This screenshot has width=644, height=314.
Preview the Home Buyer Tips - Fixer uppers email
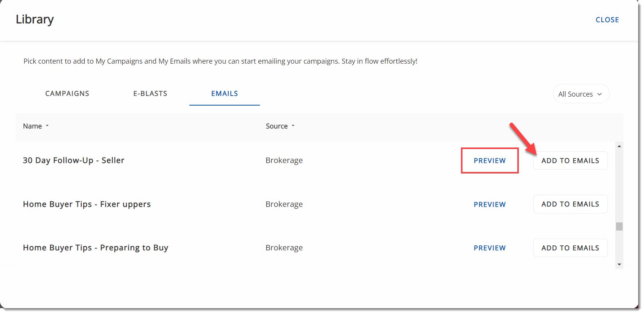click(x=489, y=205)
